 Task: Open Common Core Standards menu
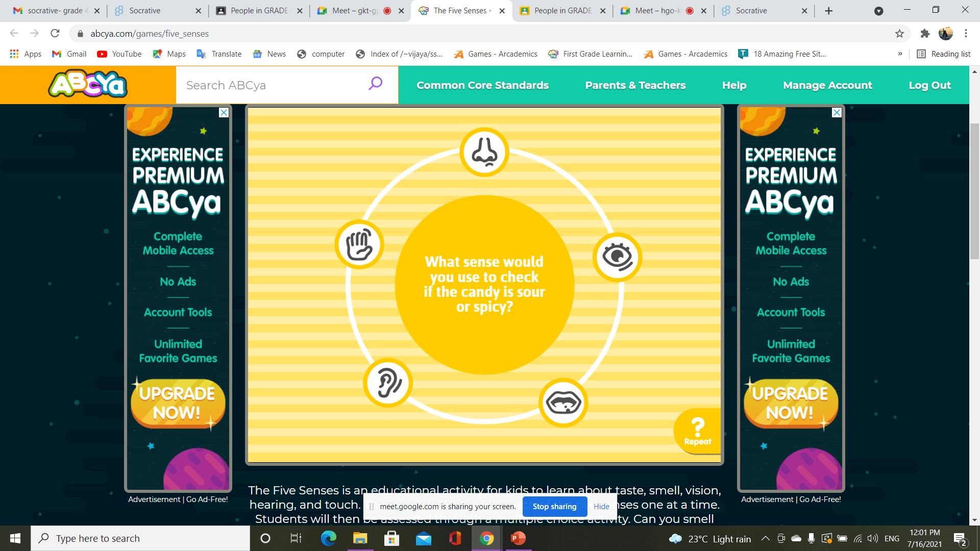(482, 85)
